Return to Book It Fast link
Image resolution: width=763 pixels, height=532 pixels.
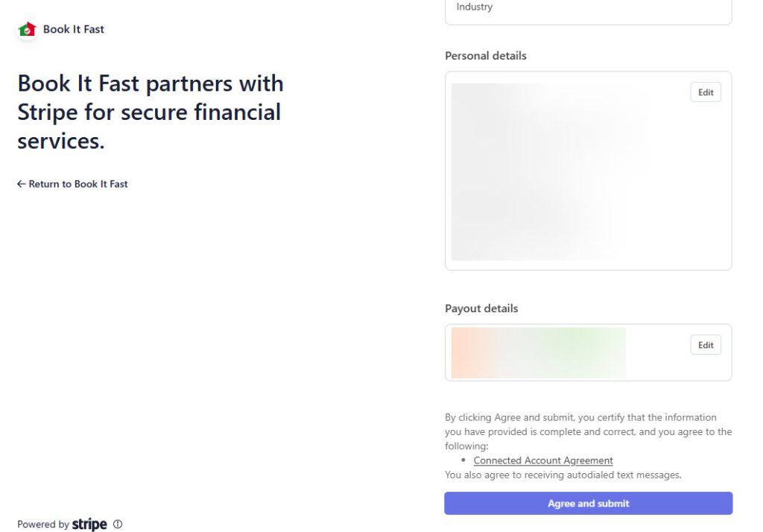click(x=77, y=184)
